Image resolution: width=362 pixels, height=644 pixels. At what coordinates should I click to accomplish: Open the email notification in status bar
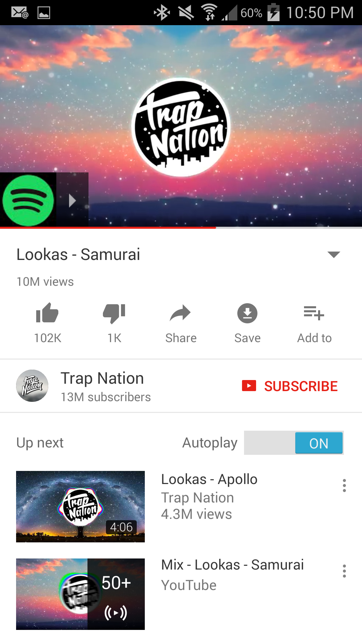(20, 13)
